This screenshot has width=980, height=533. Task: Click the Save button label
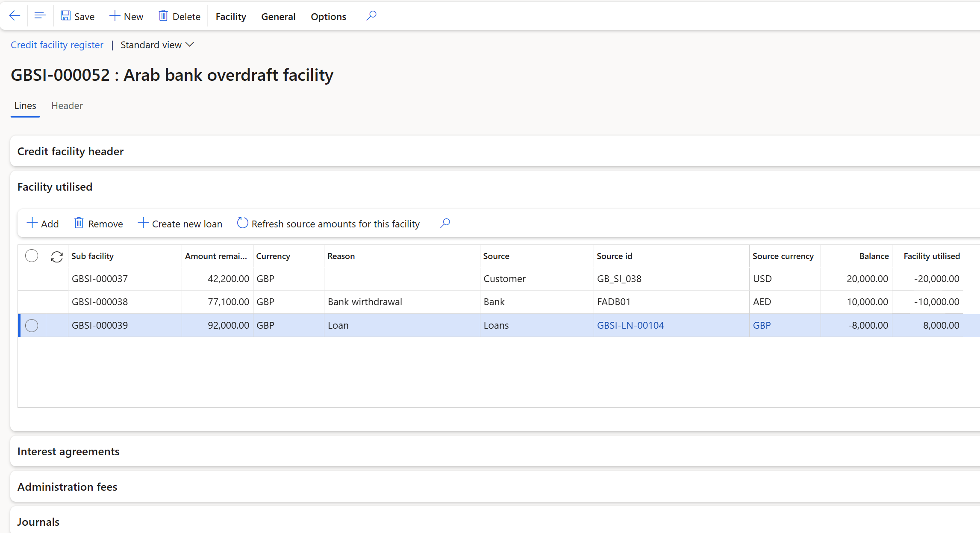pyautogui.click(x=84, y=16)
